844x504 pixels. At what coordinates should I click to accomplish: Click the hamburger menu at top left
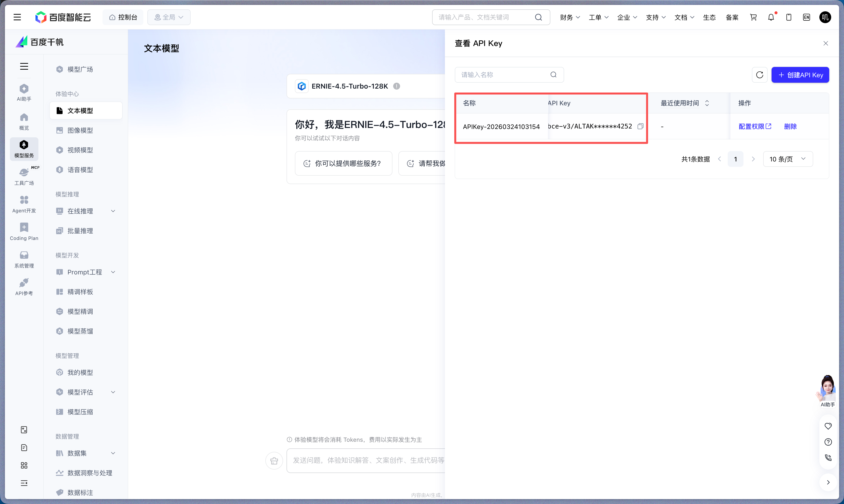[x=17, y=17]
